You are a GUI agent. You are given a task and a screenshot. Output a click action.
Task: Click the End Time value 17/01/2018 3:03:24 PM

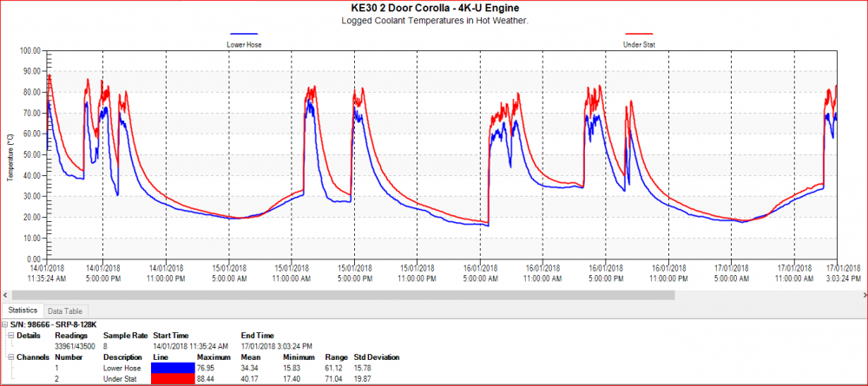point(276,346)
